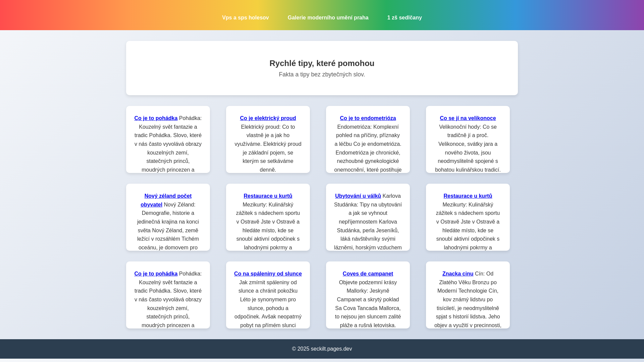Open the 'Vps a sps holesov' nav link
The width and height of the screenshot is (644, 362).
(x=245, y=18)
